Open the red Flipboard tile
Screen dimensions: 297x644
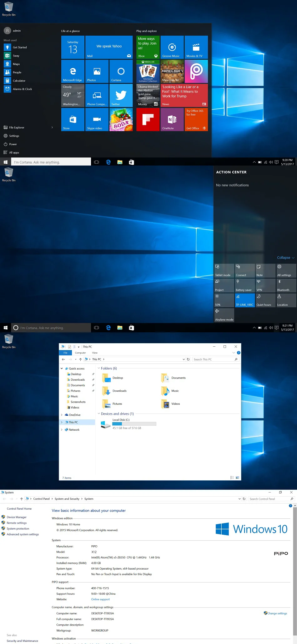pos(148,119)
